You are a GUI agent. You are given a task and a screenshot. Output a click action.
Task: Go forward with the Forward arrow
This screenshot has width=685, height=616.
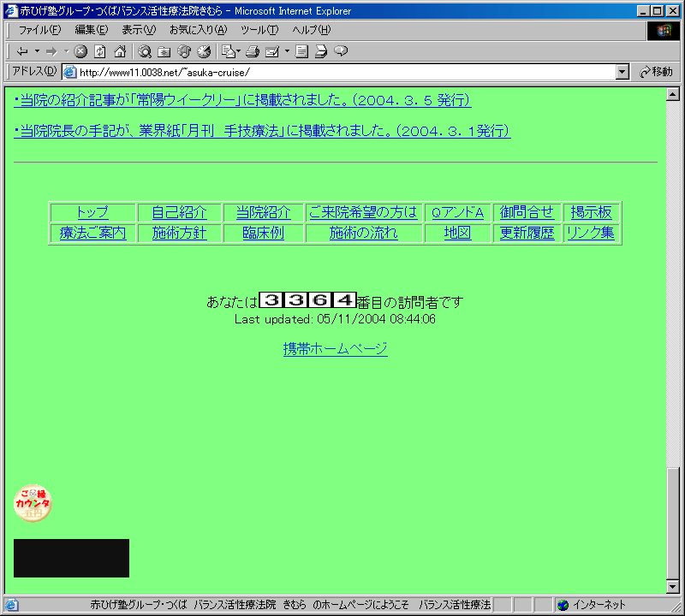[51, 51]
